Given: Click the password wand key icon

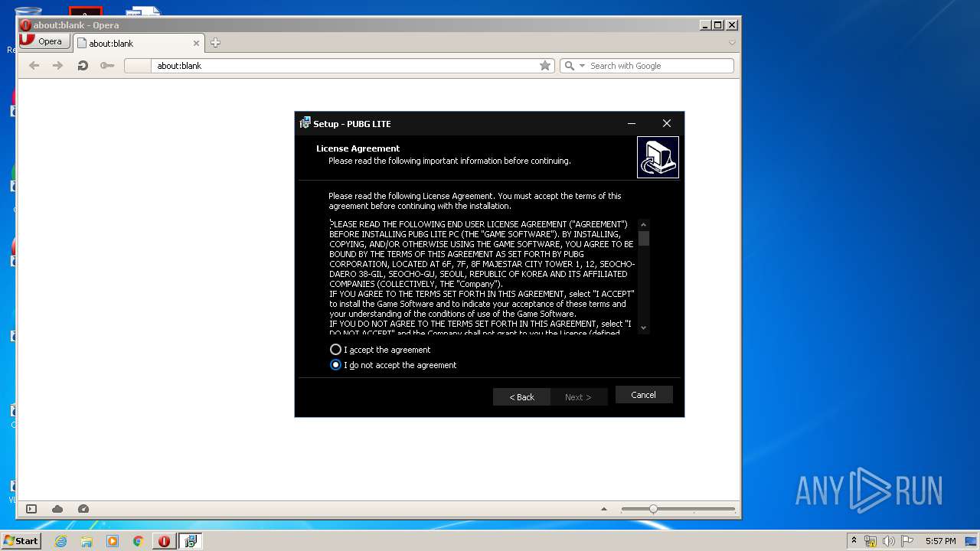Looking at the screenshot, I should click(x=107, y=66).
